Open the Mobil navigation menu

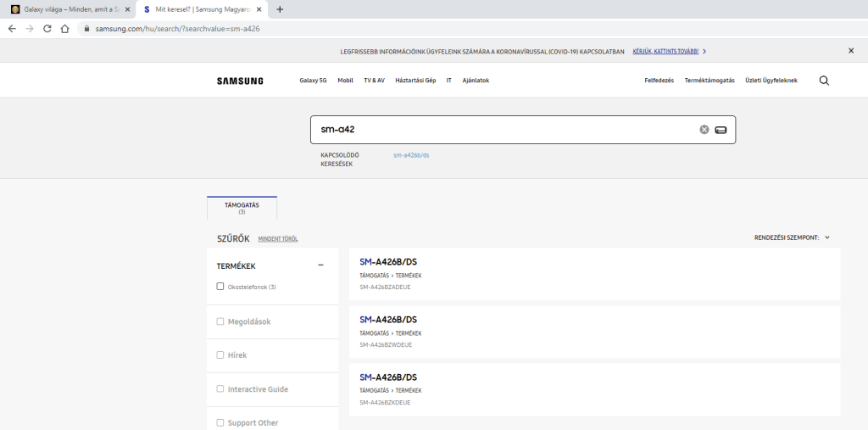(x=345, y=81)
